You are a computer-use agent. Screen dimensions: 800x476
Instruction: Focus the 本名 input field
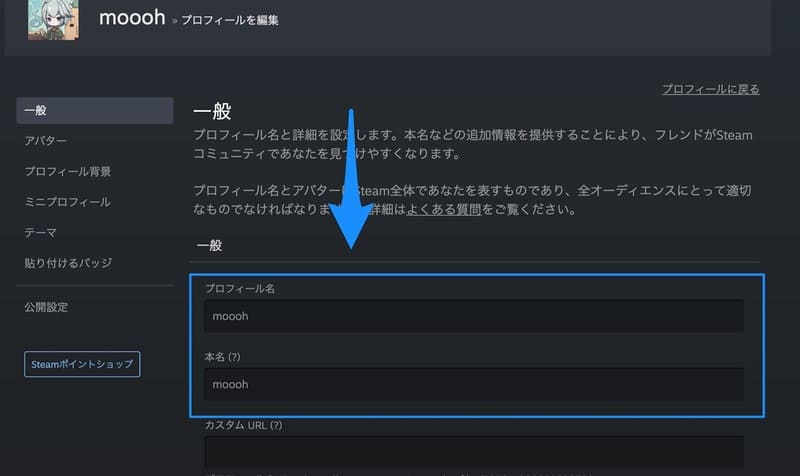[x=474, y=384]
